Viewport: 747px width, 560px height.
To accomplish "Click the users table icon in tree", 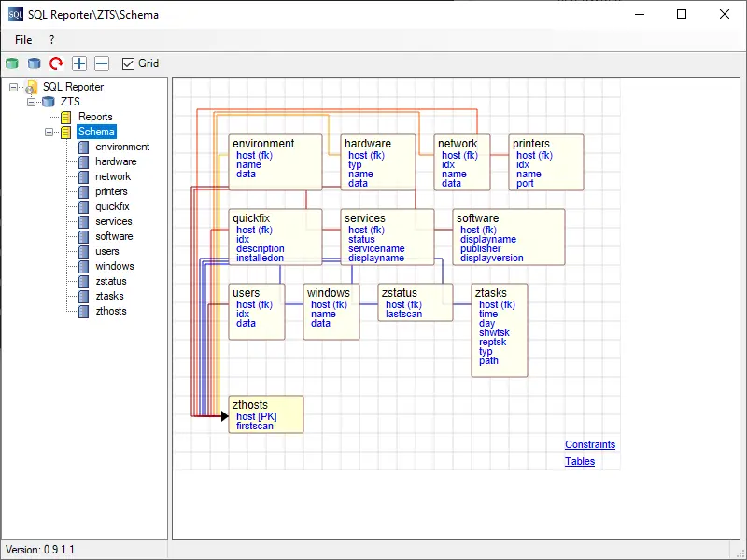I will pyautogui.click(x=83, y=251).
